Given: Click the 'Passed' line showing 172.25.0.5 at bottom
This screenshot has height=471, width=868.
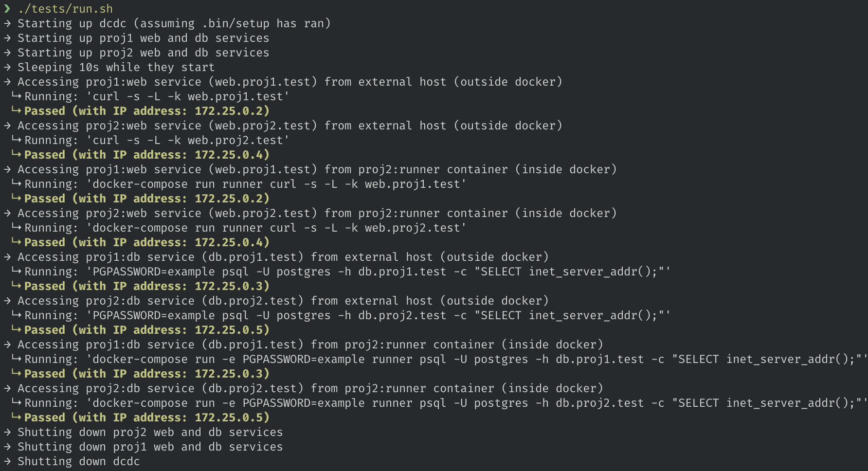Looking at the screenshot, I should (x=147, y=417).
